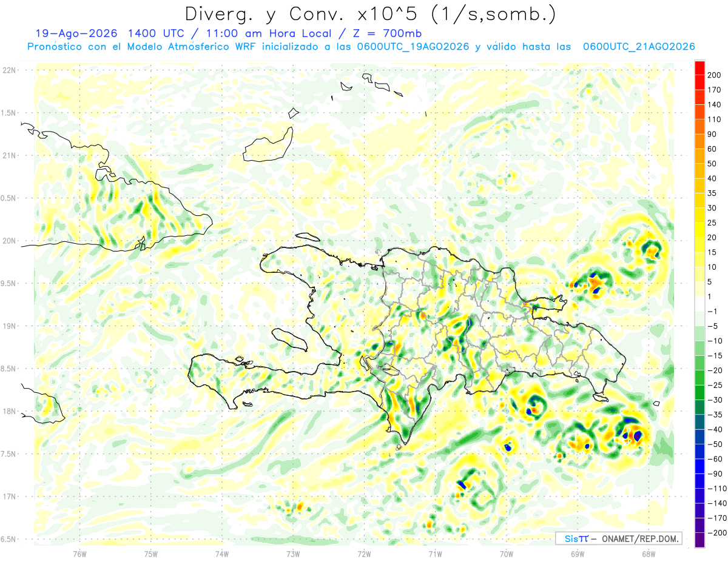
Task: Click the '20N' latitude label
Action: pos(9,241)
